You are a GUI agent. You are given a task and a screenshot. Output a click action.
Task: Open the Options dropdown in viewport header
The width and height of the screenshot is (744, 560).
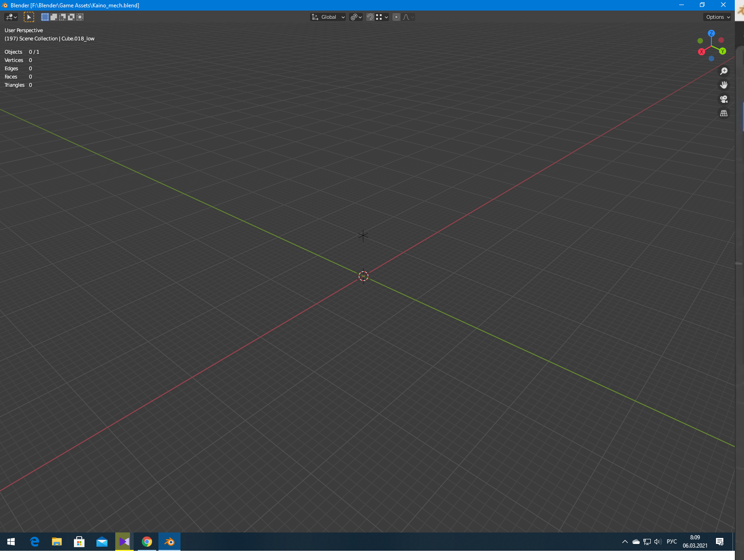click(717, 17)
